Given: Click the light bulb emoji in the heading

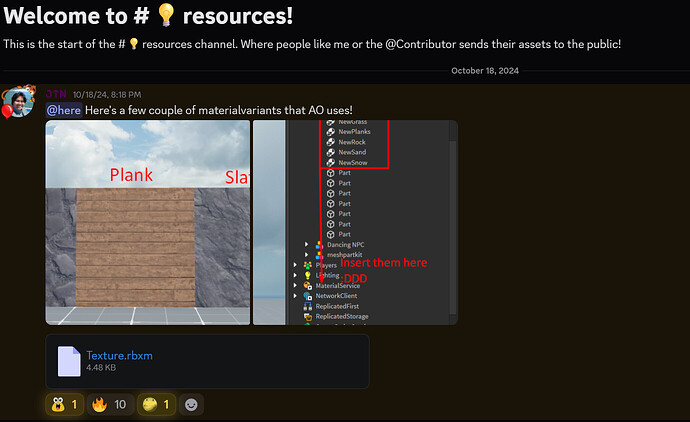Looking at the screenshot, I should (166, 15).
